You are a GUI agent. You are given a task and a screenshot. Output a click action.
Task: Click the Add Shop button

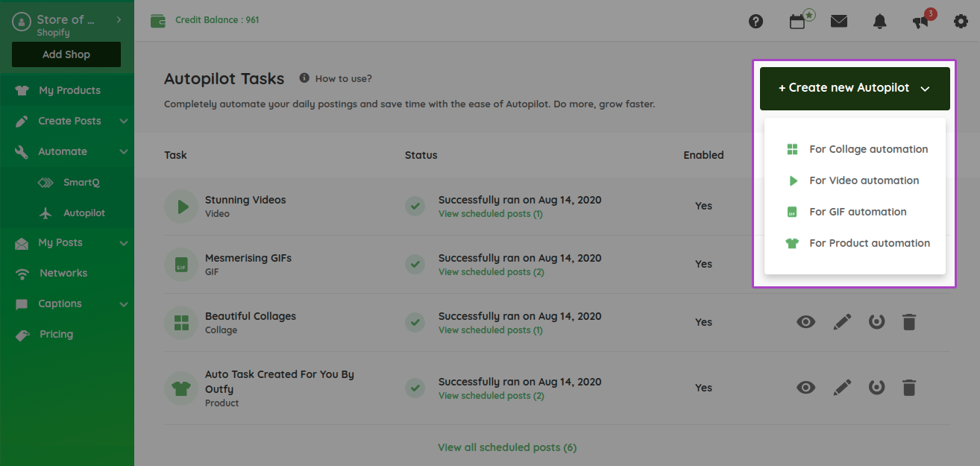click(x=66, y=54)
